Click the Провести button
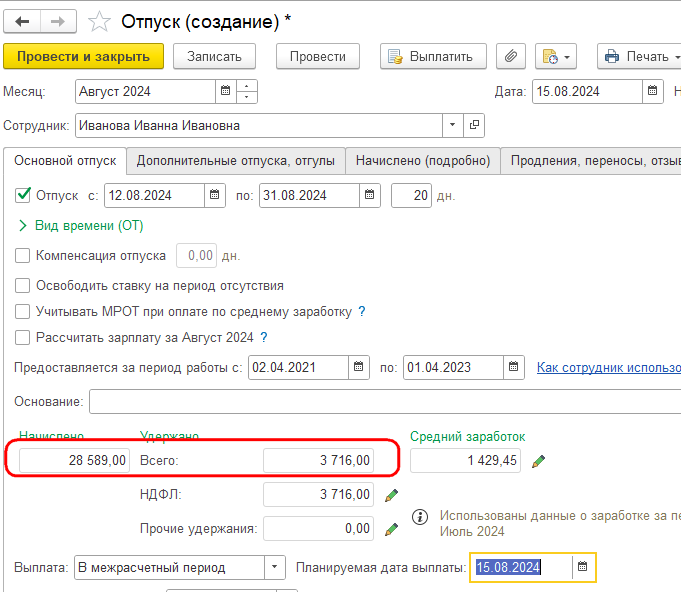Screen dimensions: 681x592 tap(318, 56)
